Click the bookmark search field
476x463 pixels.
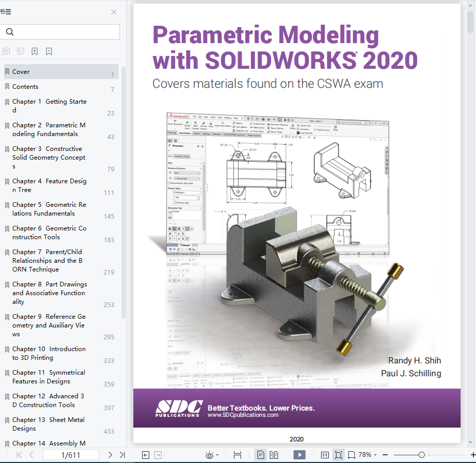pyautogui.click(x=60, y=32)
